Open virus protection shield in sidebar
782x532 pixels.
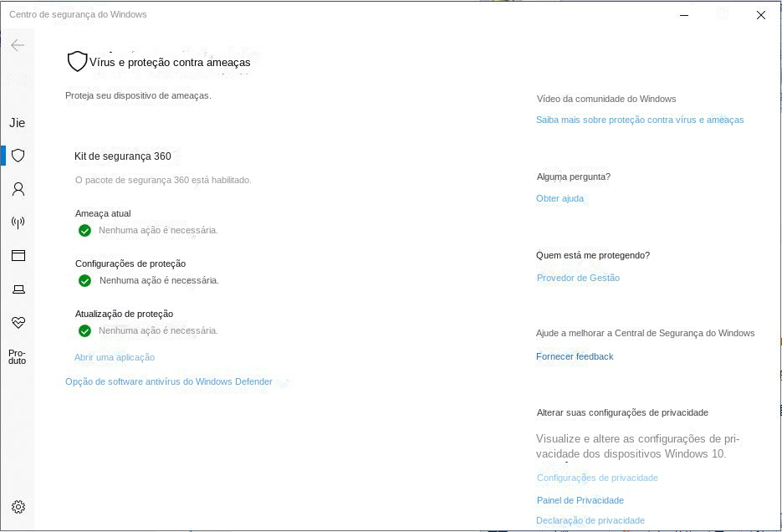click(x=18, y=156)
